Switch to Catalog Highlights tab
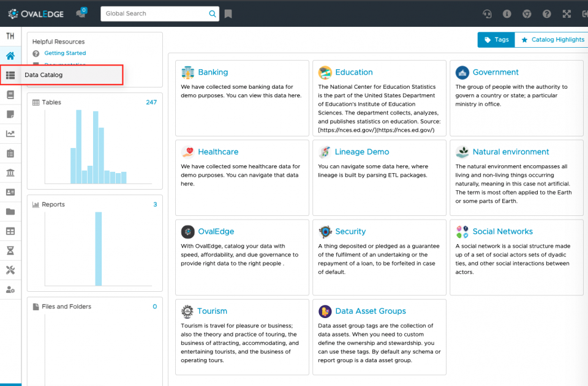The image size is (588, 386). [x=552, y=40]
